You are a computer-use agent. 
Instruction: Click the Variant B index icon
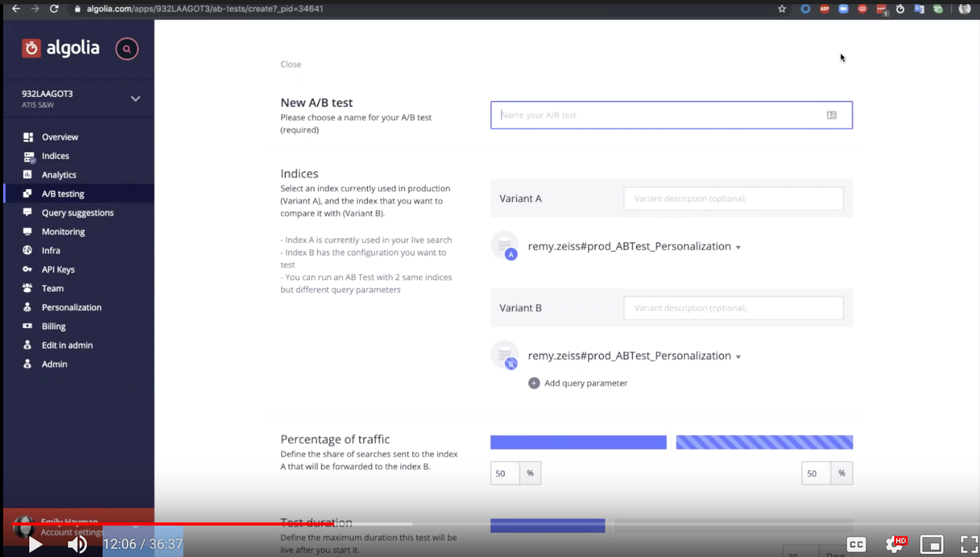pyautogui.click(x=505, y=356)
